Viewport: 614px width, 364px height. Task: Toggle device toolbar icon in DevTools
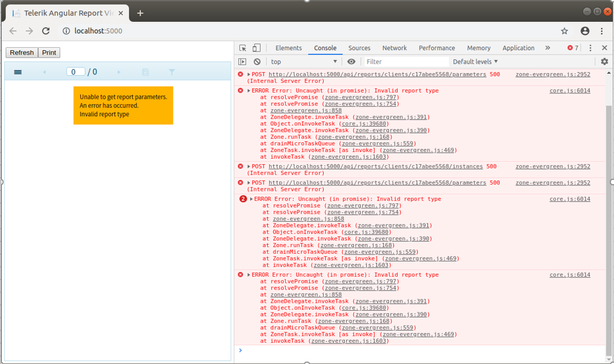coord(256,48)
